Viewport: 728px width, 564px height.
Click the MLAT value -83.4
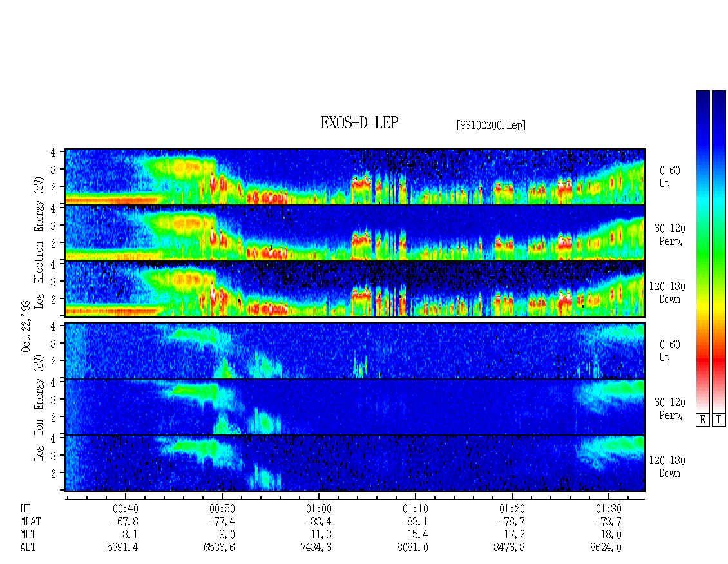[x=318, y=521]
